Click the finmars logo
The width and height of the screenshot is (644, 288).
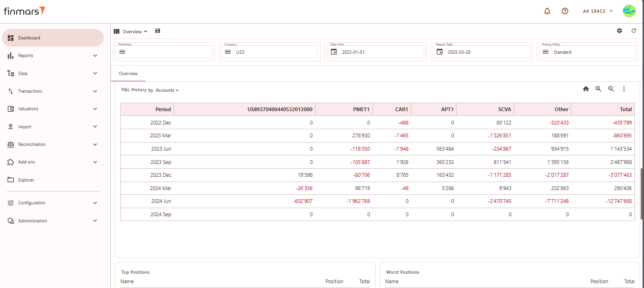tap(25, 11)
